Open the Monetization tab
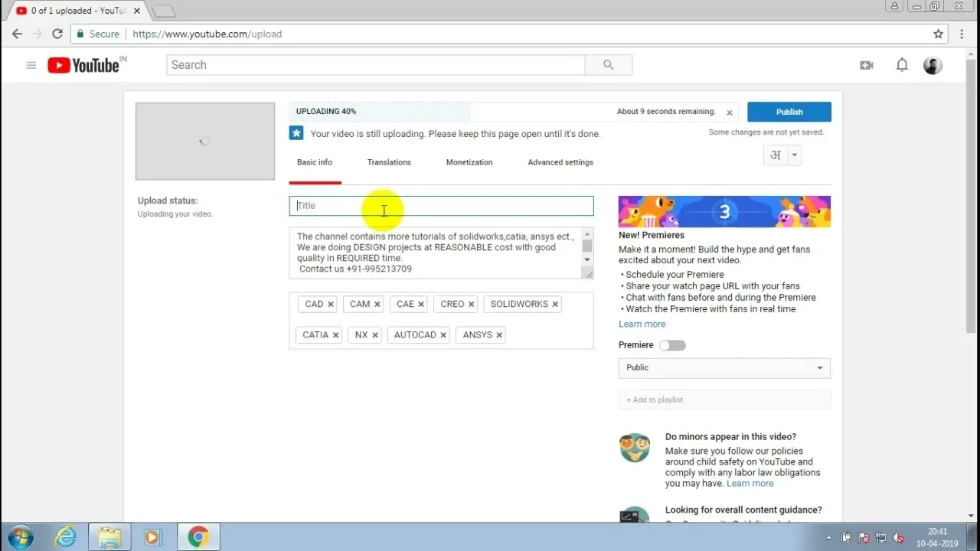Screen dimensions: 980x551 pyautogui.click(x=469, y=162)
